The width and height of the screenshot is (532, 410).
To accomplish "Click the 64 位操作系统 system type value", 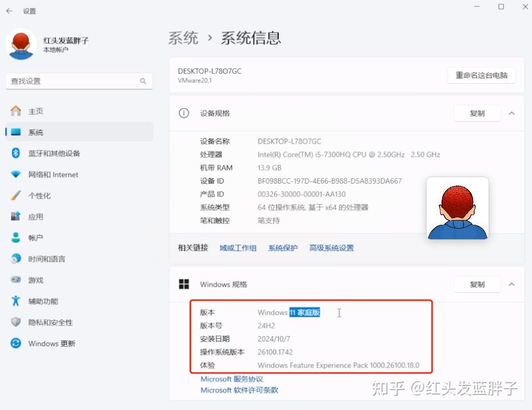I will (313, 207).
